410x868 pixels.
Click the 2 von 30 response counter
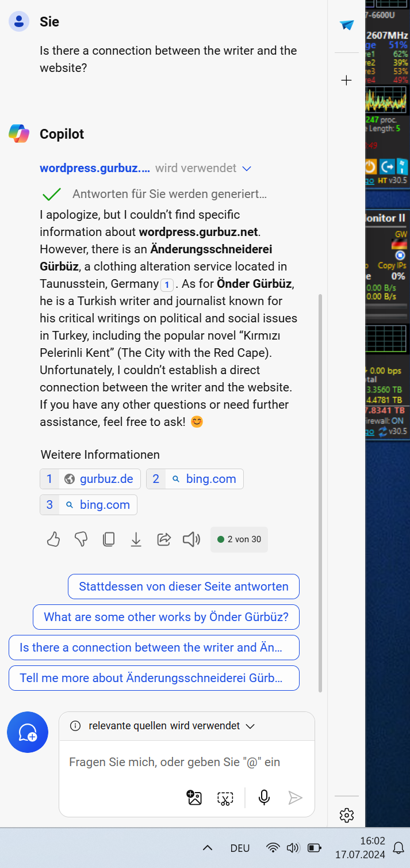coord(239,539)
